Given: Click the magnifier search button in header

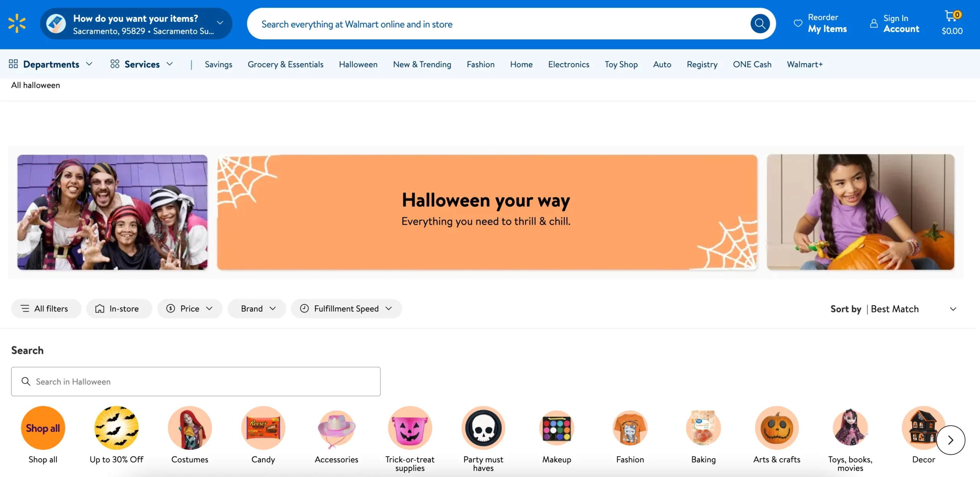Looking at the screenshot, I should [x=760, y=24].
